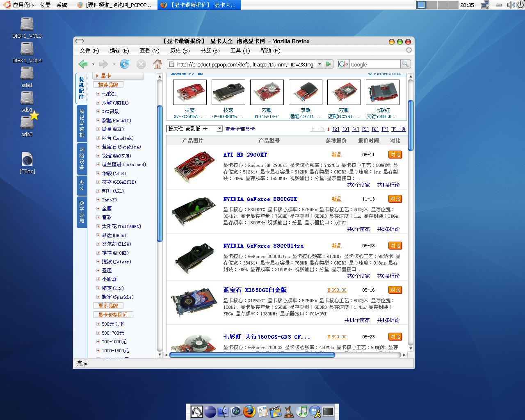Click the volume speaker tray icon

(510, 5)
